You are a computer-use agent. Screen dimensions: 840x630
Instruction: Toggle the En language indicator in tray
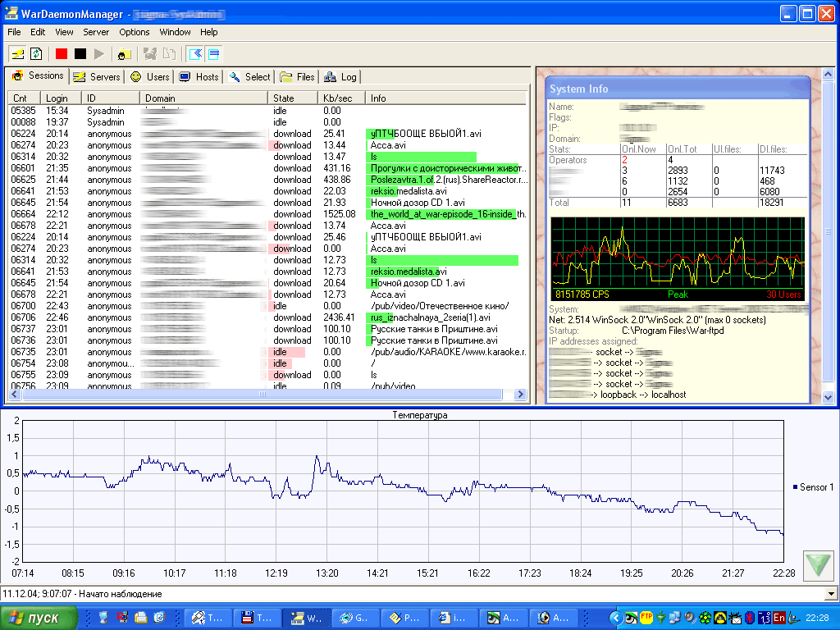[778, 618]
